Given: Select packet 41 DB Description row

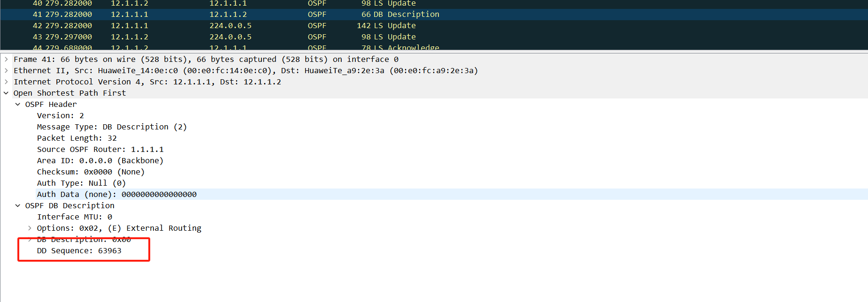Looking at the screenshot, I should click(x=434, y=15).
